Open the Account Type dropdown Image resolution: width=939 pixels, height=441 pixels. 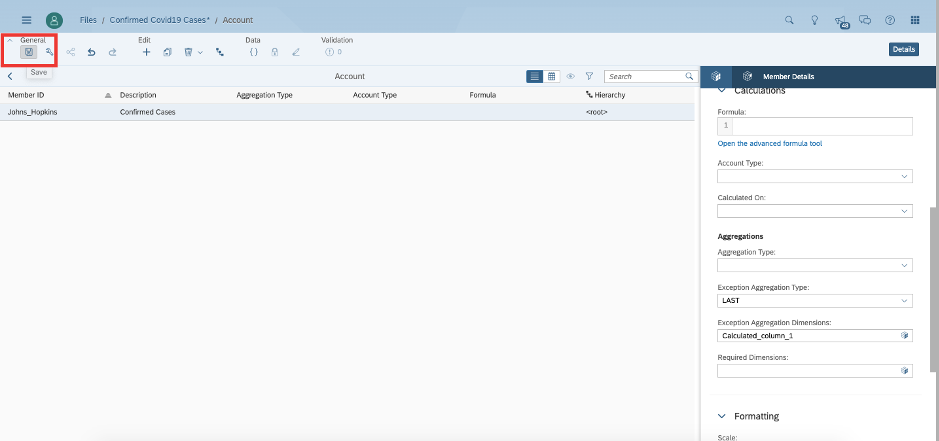point(814,176)
